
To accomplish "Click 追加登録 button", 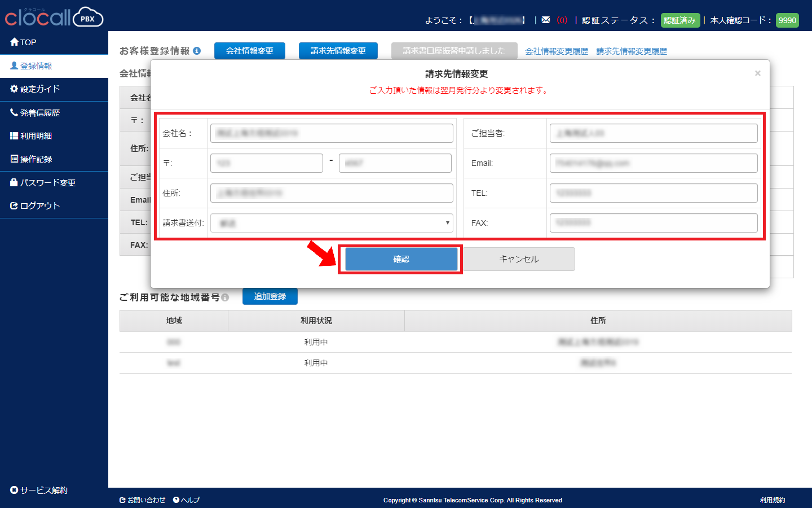I will tap(270, 296).
